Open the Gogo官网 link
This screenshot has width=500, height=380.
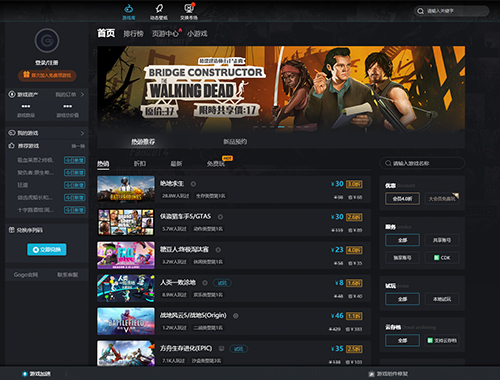26,275
